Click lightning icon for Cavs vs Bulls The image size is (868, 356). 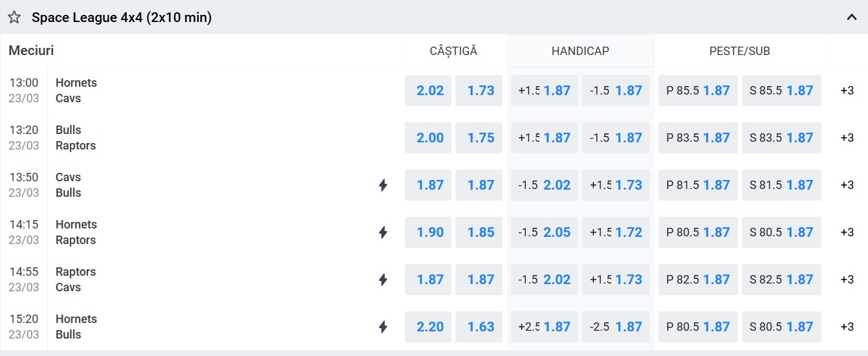(x=383, y=185)
